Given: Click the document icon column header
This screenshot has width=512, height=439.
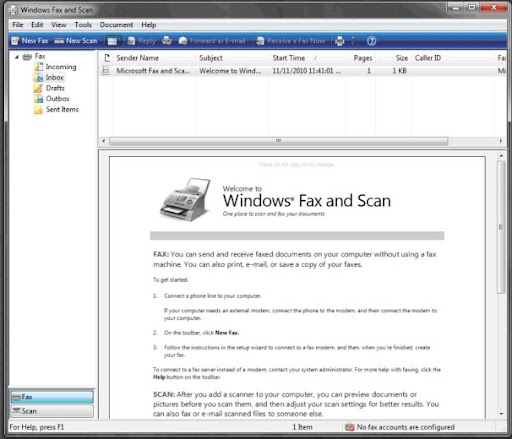Looking at the screenshot, I should (x=106, y=58).
